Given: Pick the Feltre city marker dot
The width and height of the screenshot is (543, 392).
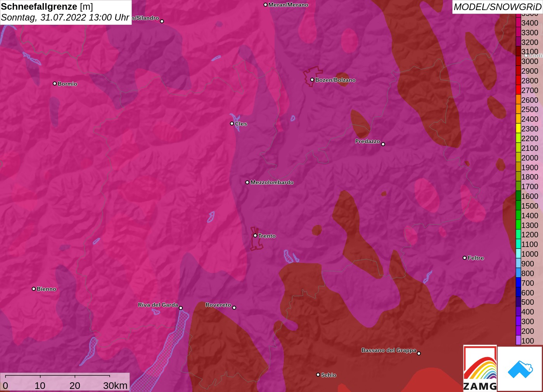Looking at the screenshot, I should [x=465, y=257].
